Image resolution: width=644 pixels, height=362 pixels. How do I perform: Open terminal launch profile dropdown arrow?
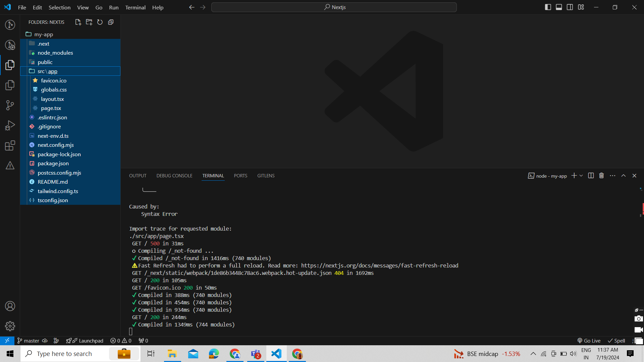[581, 176]
